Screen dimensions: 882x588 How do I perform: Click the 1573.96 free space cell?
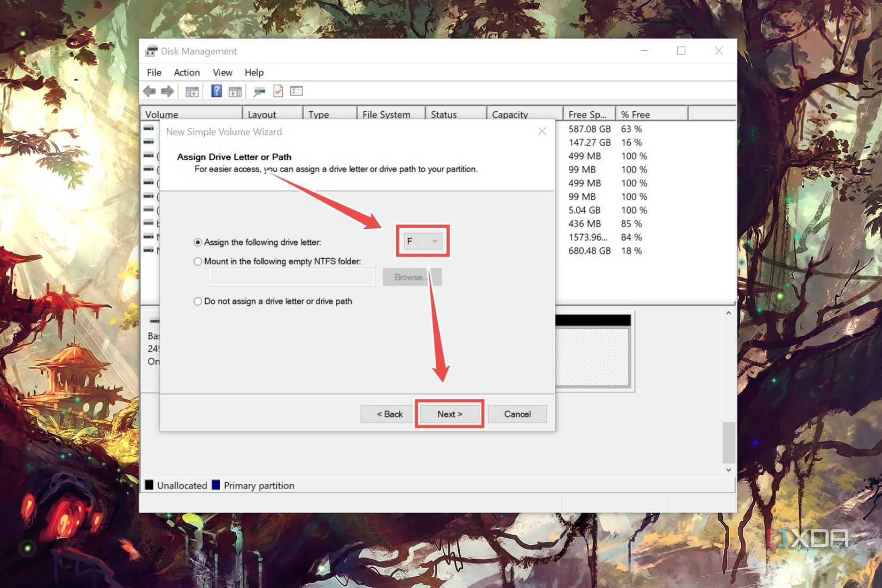pyautogui.click(x=588, y=237)
